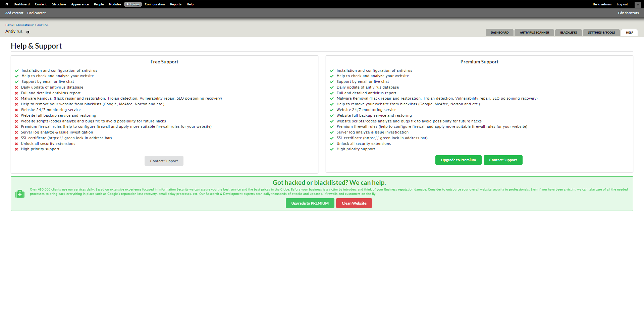Click the "Administration" breadcrumb link
Image resolution: width=644 pixels, height=325 pixels.
click(x=24, y=24)
